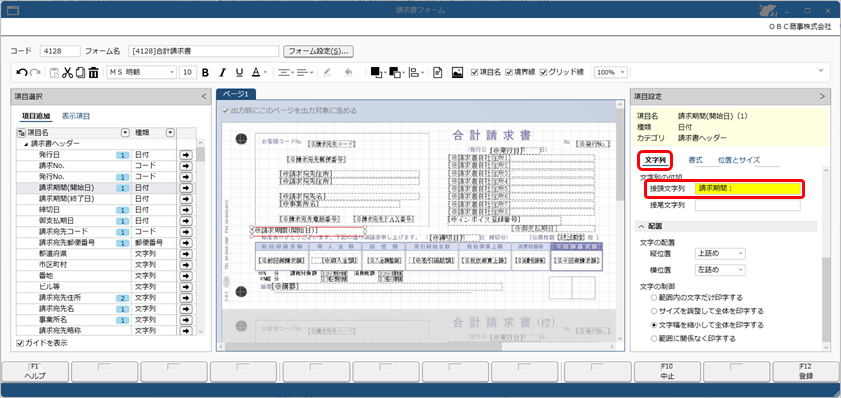Collapse the 項目設定 panel

point(823,97)
